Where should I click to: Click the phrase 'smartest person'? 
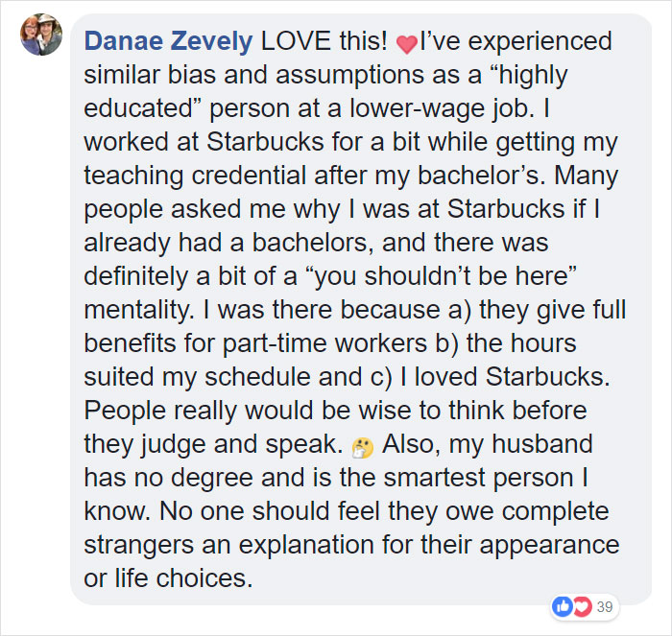[478, 478]
